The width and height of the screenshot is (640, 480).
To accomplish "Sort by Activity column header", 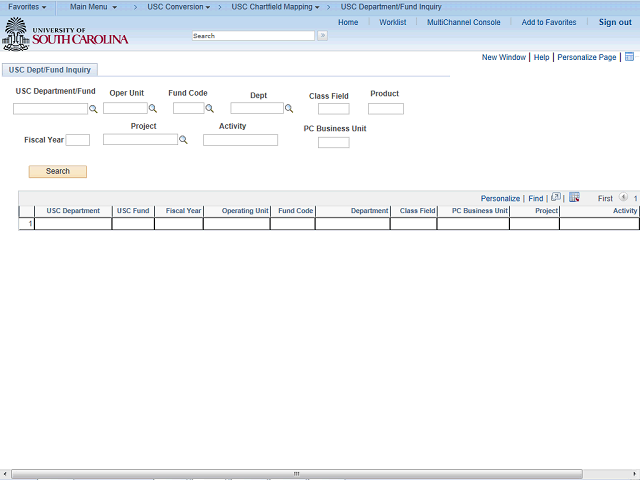I will click(624, 211).
